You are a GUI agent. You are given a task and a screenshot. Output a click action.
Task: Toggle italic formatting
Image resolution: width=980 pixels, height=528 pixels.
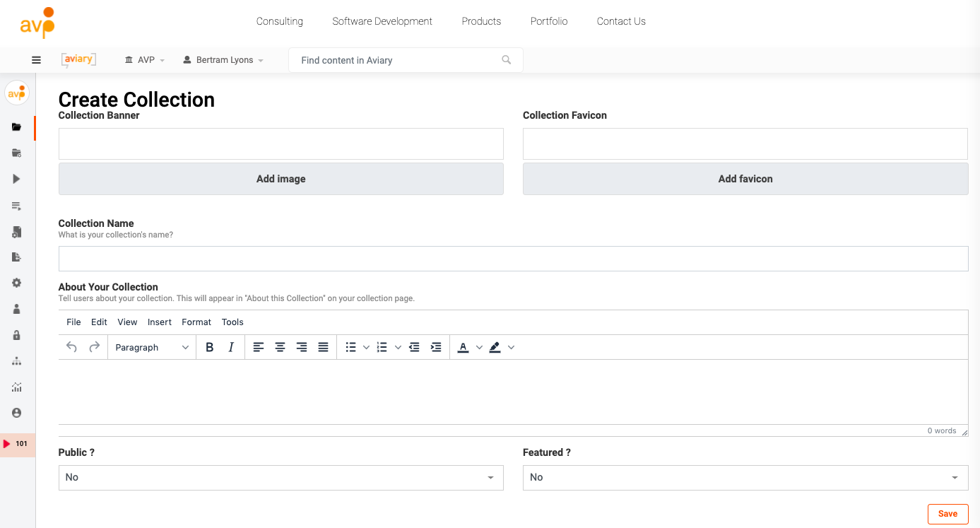point(231,347)
